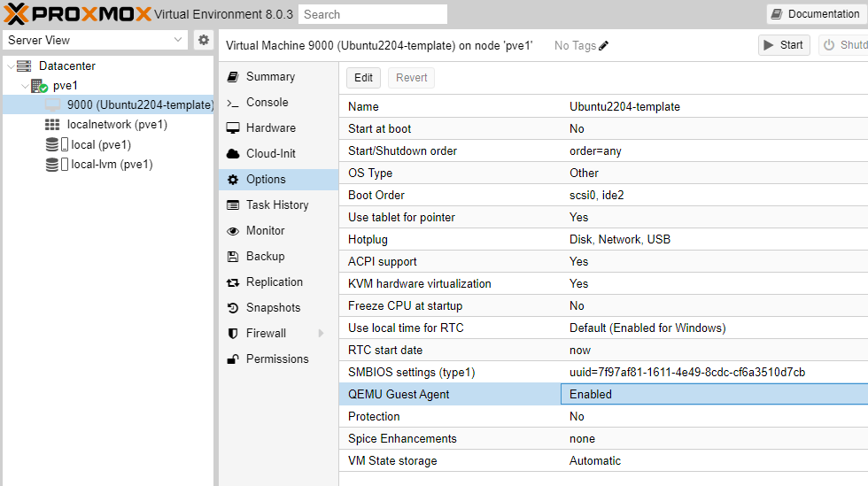Click the Task History list icon

[x=233, y=204]
